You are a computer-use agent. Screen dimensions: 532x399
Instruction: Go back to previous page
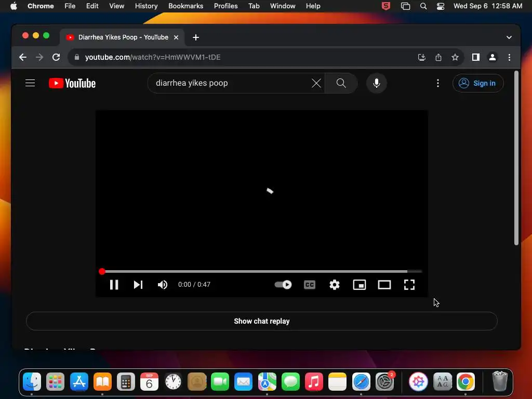[x=23, y=57]
